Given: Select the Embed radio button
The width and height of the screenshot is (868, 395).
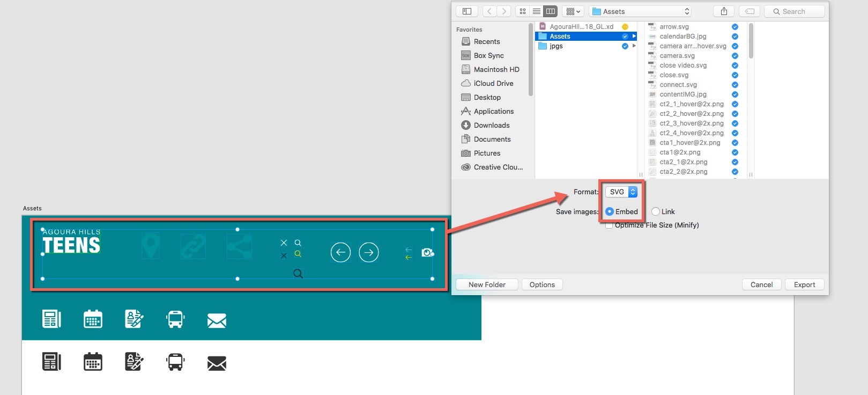Looking at the screenshot, I should coord(610,211).
